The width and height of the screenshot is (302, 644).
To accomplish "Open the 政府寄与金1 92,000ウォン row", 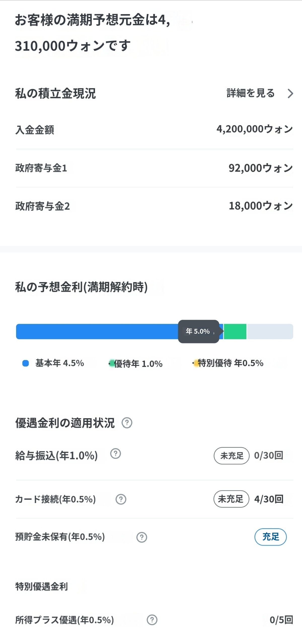I will [x=154, y=168].
